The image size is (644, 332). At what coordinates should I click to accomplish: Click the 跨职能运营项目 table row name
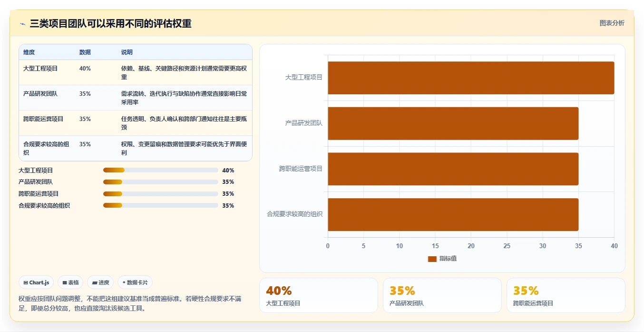pyautogui.click(x=43, y=119)
